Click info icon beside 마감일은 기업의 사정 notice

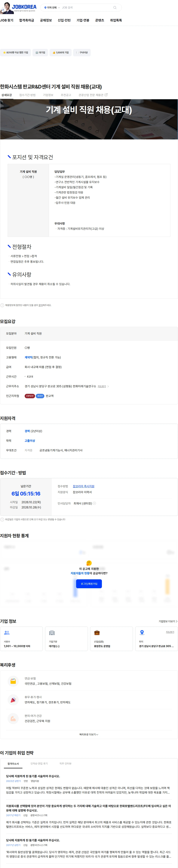point(2,520)
